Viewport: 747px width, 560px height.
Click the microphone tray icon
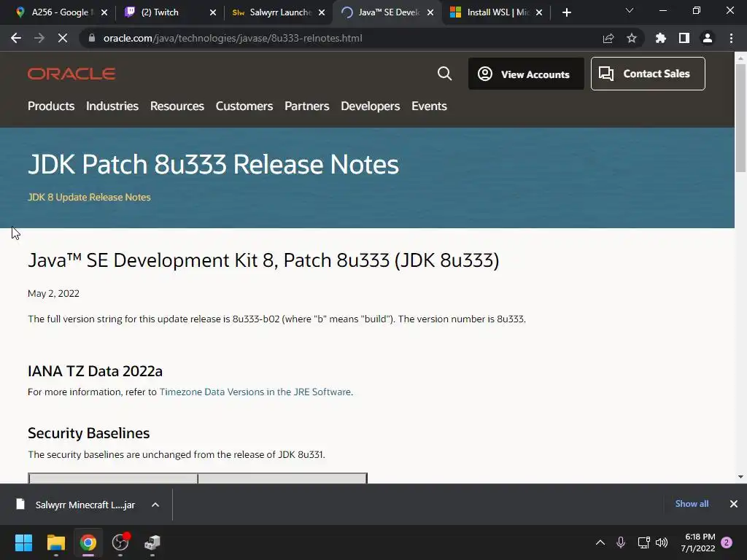point(621,542)
